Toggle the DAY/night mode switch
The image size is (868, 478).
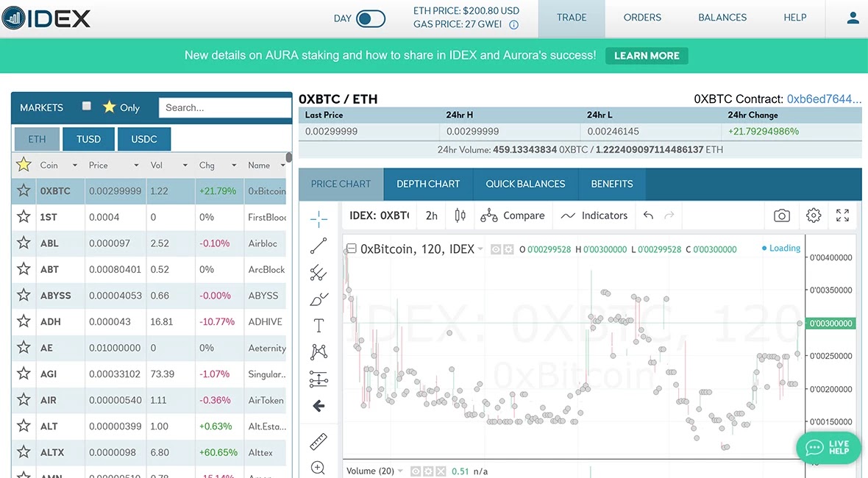(371, 19)
